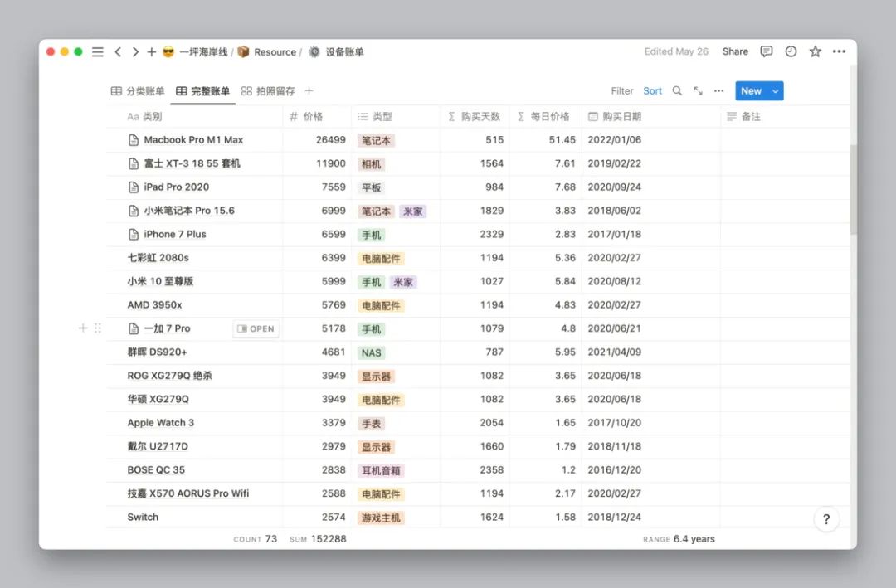Viewport: 896px width, 588px height.
Task: Open the page options three-dot menu
Action: (x=839, y=51)
